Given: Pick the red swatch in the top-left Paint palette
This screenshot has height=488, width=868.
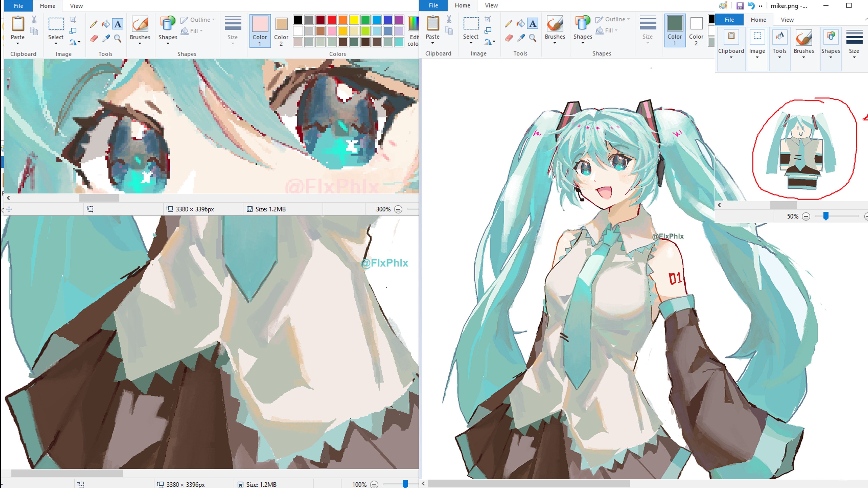Looking at the screenshot, I should [332, 20].
